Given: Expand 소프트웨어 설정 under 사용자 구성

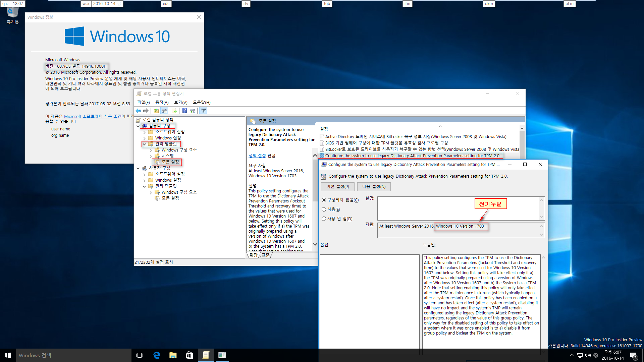Looking at the screenshot, I should (145, 174).
